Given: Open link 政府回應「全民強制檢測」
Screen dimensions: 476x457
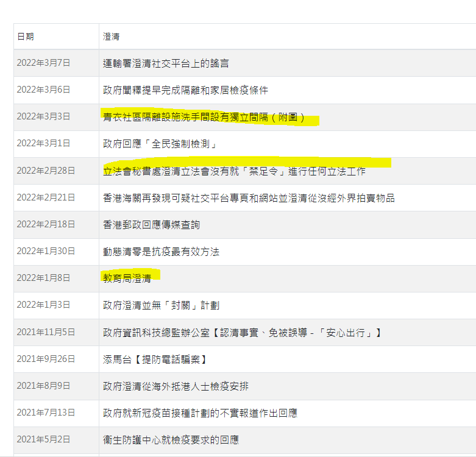Looking at the screenshot, I should [160, 144].
